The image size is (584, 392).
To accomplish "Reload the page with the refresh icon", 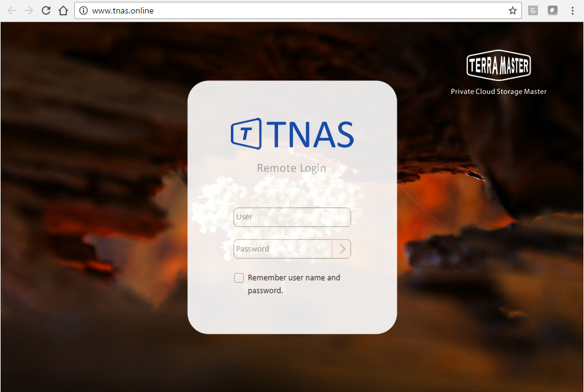I will tap(46, 10).
